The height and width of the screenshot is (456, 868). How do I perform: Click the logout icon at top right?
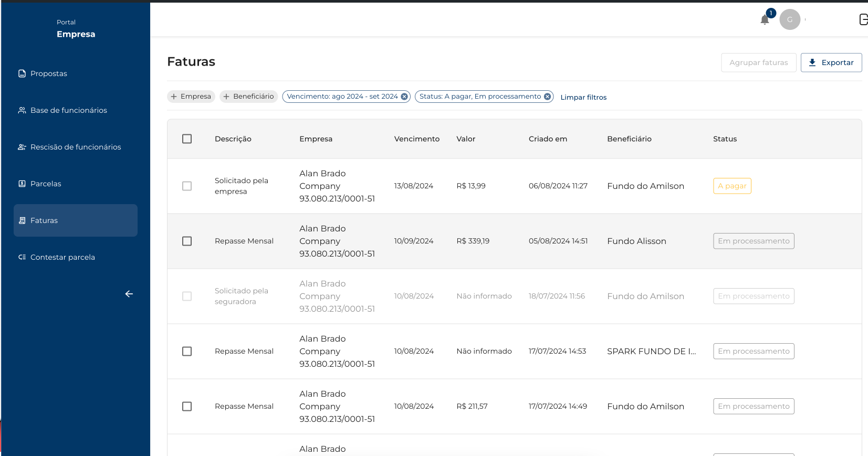tap(863, 19)
